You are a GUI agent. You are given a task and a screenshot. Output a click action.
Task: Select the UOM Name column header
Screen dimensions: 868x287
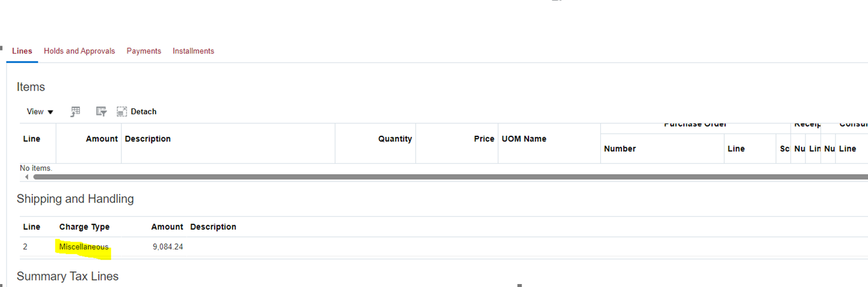coord(524,139)
